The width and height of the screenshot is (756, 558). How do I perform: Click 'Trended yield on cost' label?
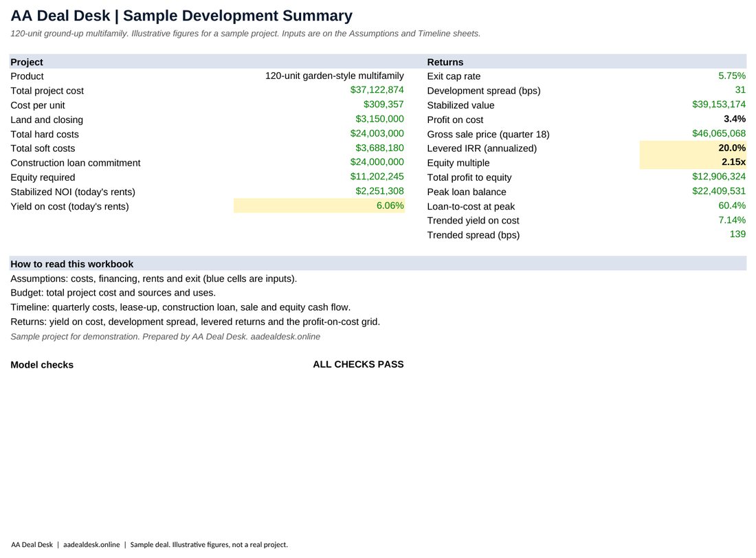tap(473, 221)
